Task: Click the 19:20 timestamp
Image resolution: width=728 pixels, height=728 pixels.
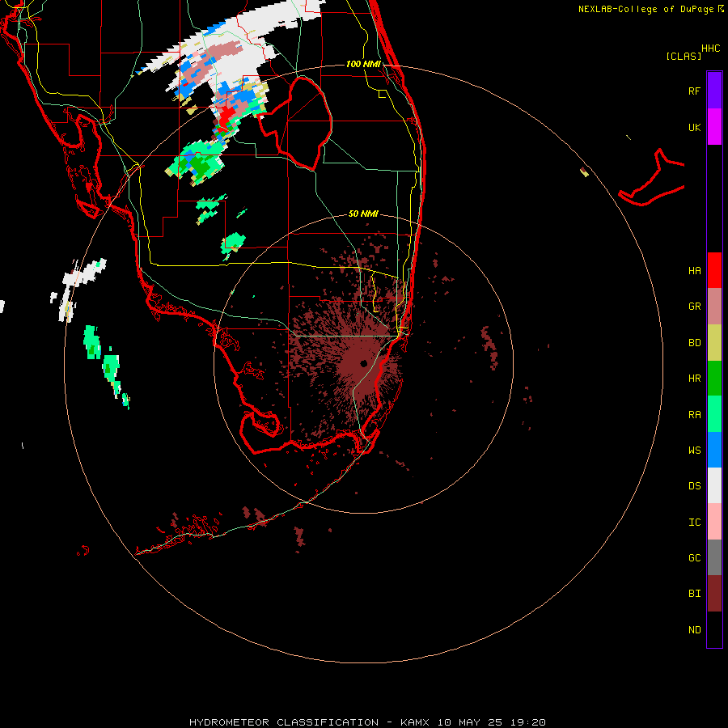Action: coord(528,722)
